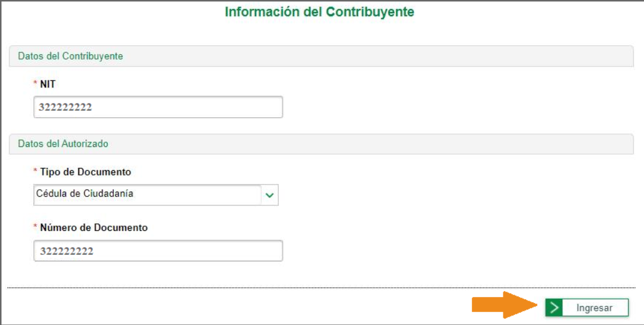Click the Tipo de Documento label
Image resolution: width=644 pixels, height=325 pixels.
click(86, 172)
